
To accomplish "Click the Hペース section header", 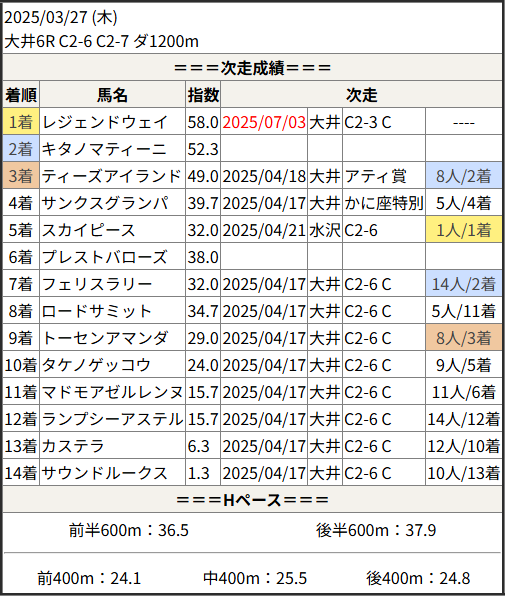I will click(x=253, y=499).
